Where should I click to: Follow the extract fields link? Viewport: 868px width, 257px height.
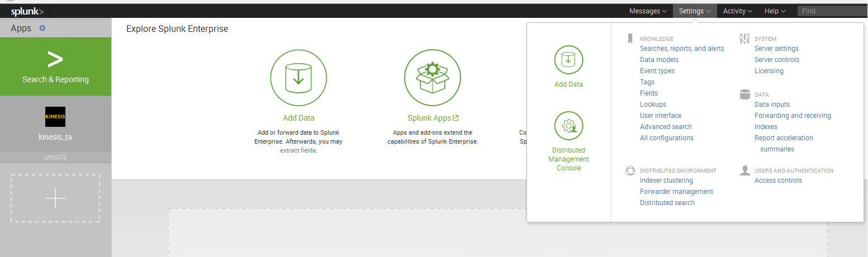point(297,150)
